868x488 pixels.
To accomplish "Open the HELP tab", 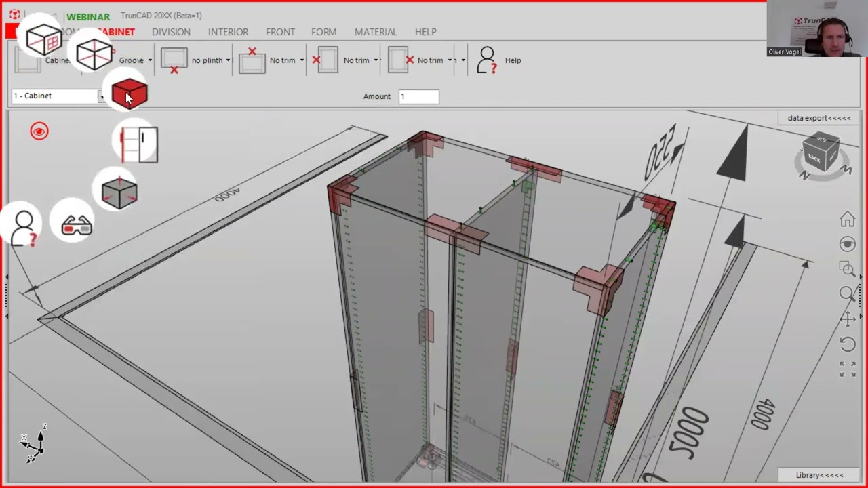I will pos(425,32).
